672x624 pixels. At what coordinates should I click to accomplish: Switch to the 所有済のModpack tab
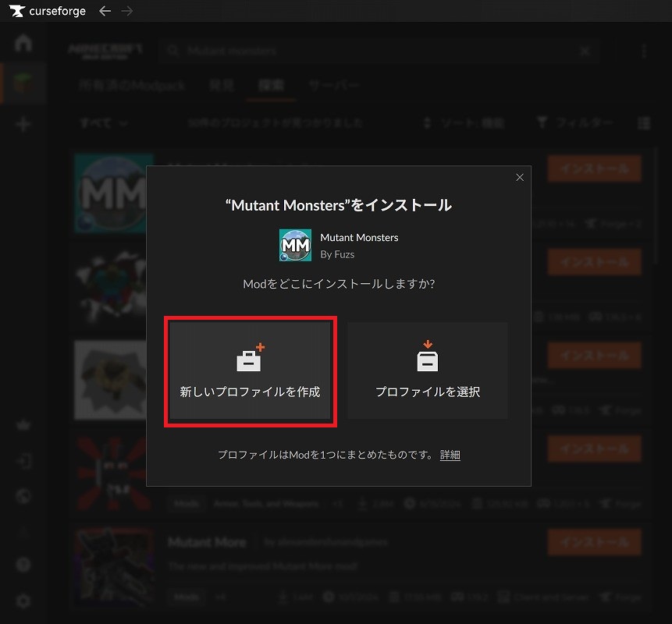pos(132,86)
